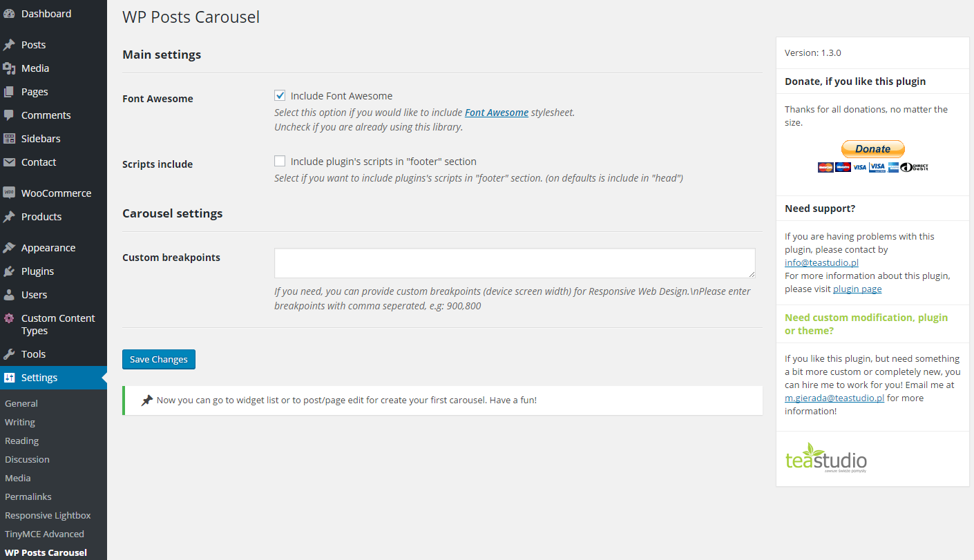Click into Custom breakpoints text field

(x=515, y=263)
